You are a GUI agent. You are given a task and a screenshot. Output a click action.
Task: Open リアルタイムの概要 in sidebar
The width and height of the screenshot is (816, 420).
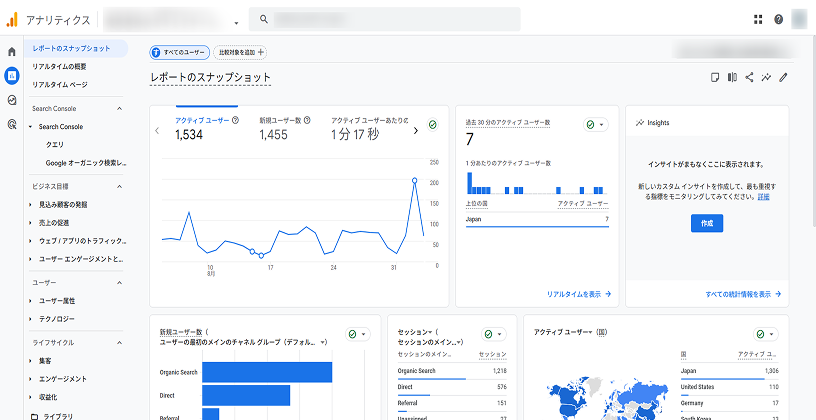pos(59,66)
